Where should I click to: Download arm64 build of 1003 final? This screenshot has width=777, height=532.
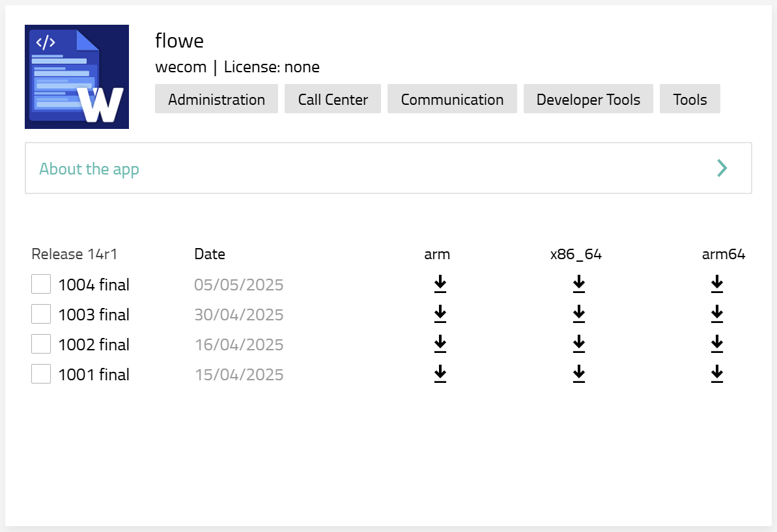717,314
